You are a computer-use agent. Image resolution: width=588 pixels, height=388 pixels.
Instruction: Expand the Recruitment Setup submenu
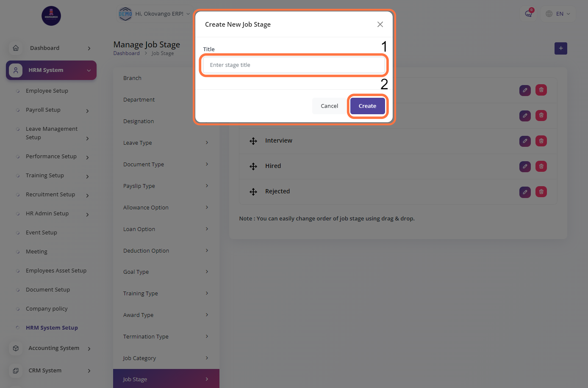tap(87, 195)
